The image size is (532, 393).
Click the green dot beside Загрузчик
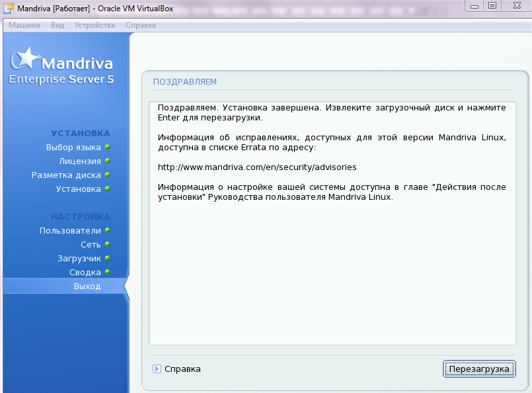tap(108, 258)
